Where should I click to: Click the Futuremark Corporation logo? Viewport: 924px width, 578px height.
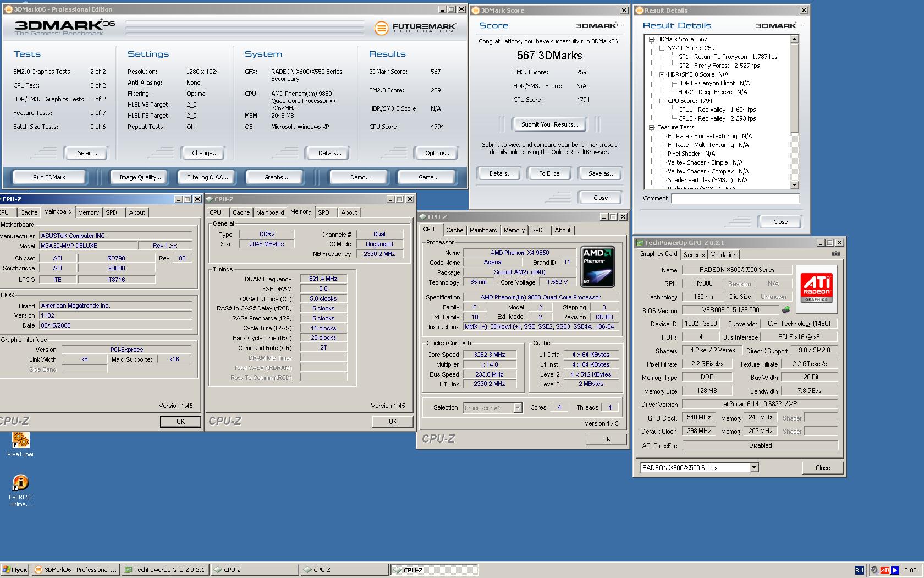pos(415,28)
